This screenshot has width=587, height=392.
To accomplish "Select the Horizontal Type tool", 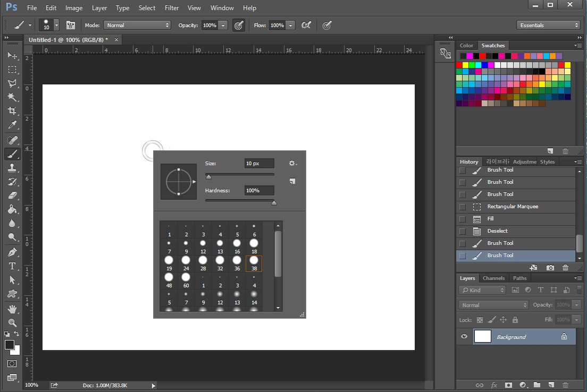I will (x=12, y=266).
